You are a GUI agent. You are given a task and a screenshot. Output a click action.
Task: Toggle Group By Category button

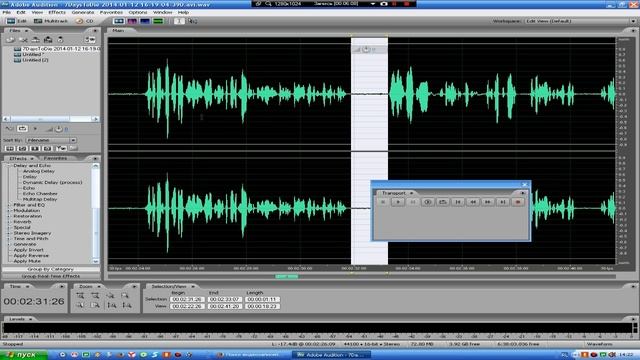tap(51, 269)
